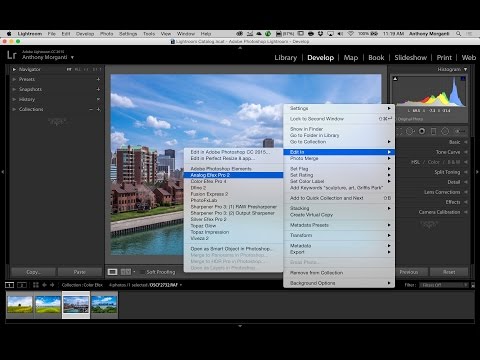Open the macOS Develop menu
Viewport: 480px width, 360px height.
coord(85,34)
